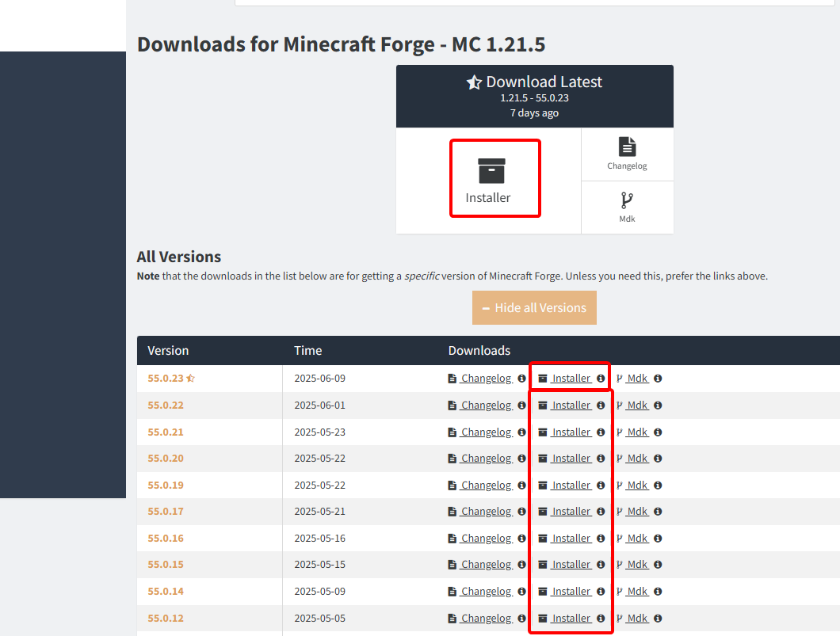Click version number 55.0.14 text
This screenshot has height=636, width=840.
click(166, 591)
